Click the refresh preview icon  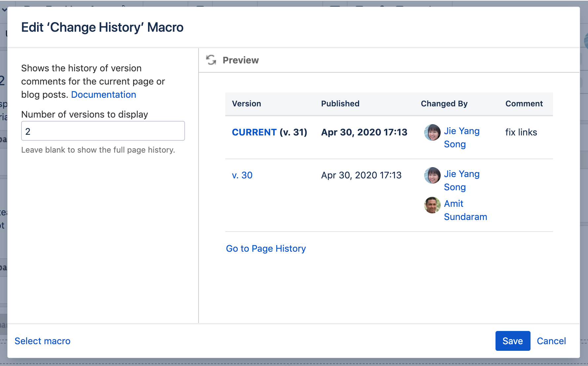(211, 60)
